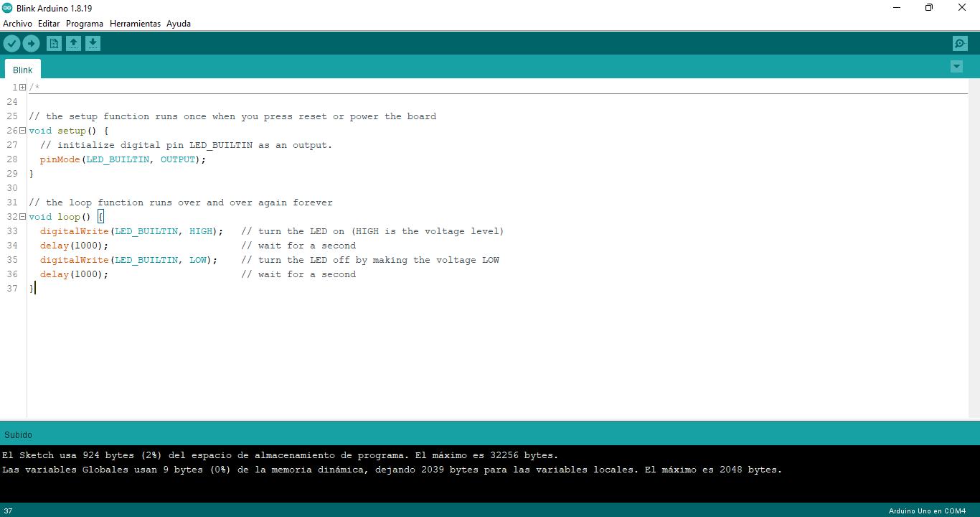Open the Programa menu
This screenshot has width=980, height=517.
(85, 24)
